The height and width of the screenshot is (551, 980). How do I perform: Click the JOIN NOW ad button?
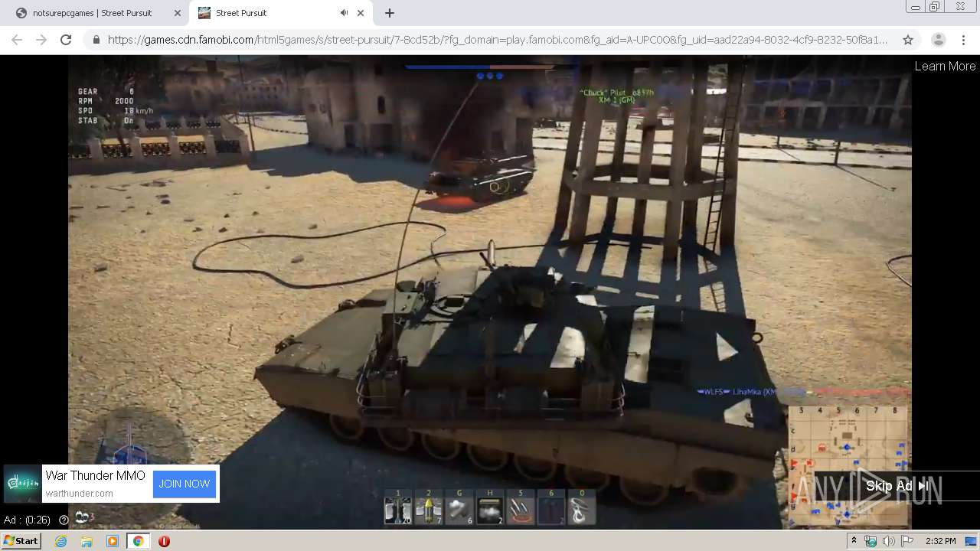click(x=185, y=484)
